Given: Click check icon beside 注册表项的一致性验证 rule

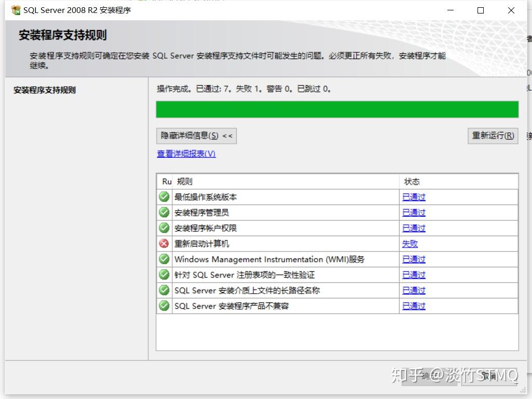Looking at the screenshot, I should (164, 275).
